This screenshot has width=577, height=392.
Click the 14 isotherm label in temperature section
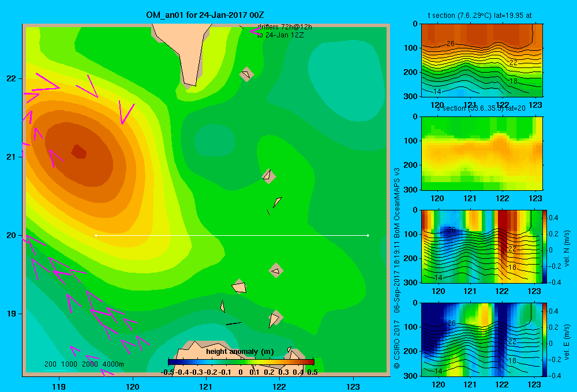pyautogui.click(x=437, y=91)
